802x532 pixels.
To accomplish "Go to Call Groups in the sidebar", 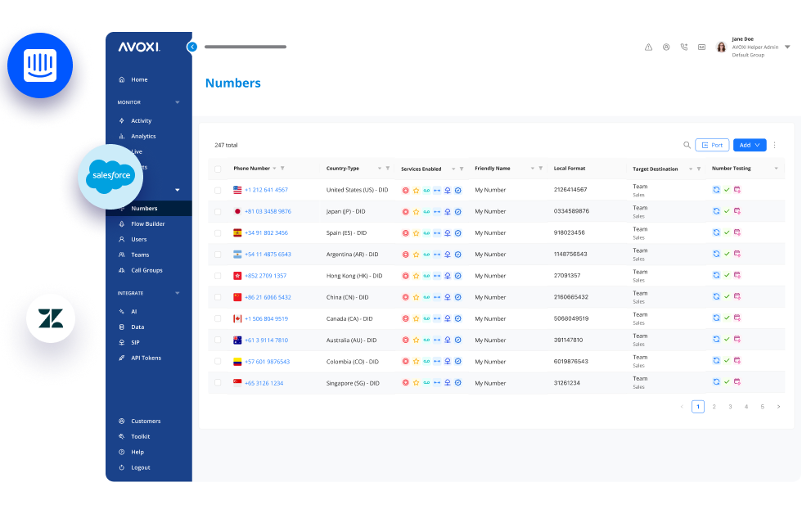I will 146,270.
